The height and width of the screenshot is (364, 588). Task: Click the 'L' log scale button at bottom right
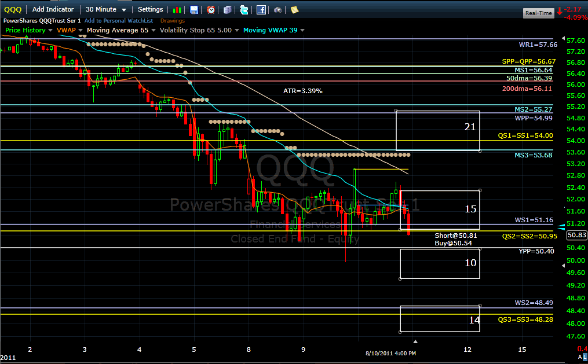(585, 357)
